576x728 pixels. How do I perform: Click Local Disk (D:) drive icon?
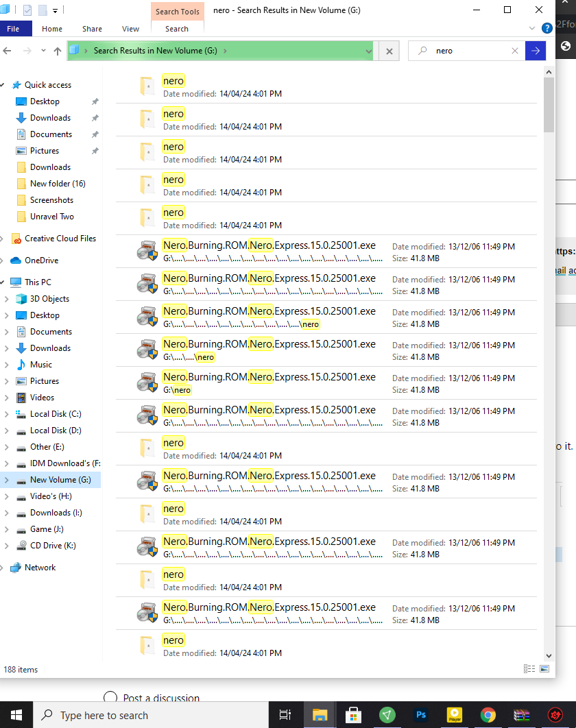point(21,431)
